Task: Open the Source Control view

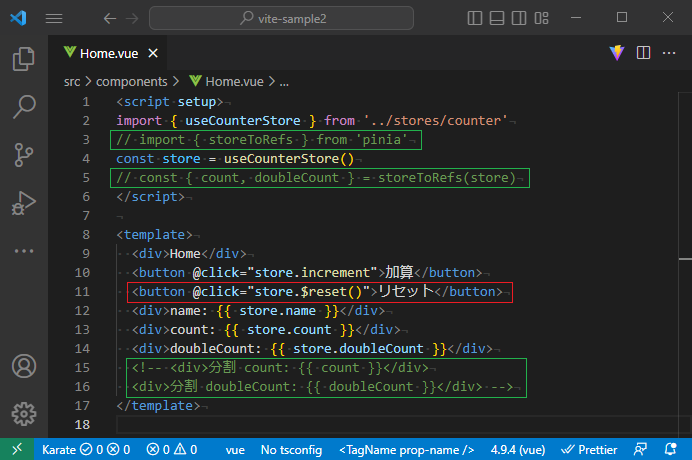Action: pyautogui.click(x=24, y=155)
